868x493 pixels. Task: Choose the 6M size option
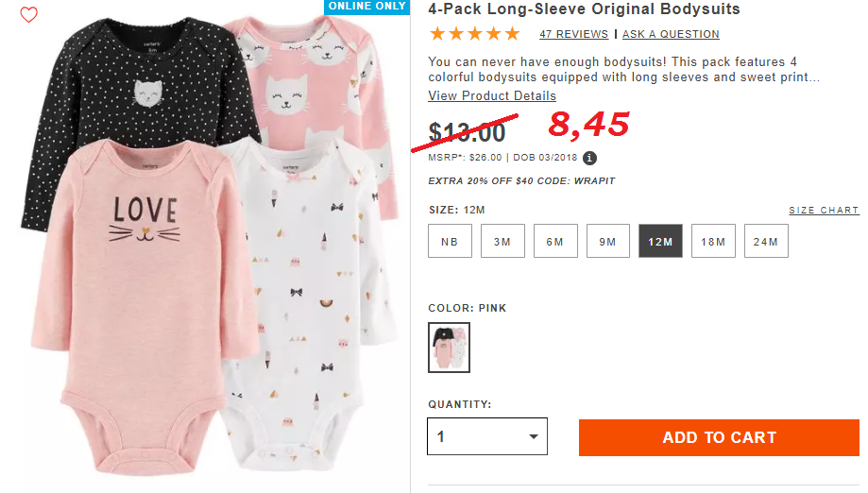pyautogui.click(x=555, y=241)
